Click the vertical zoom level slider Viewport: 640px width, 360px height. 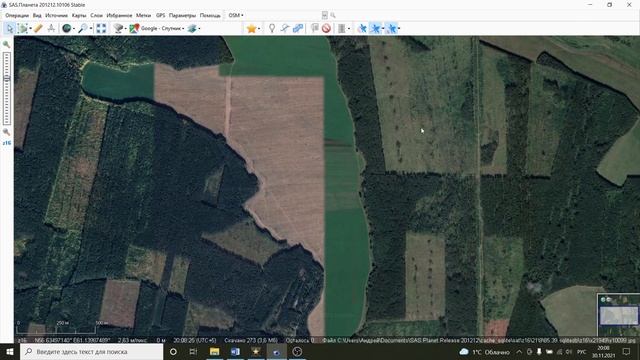pyautogui.click(x=7, y=88)
